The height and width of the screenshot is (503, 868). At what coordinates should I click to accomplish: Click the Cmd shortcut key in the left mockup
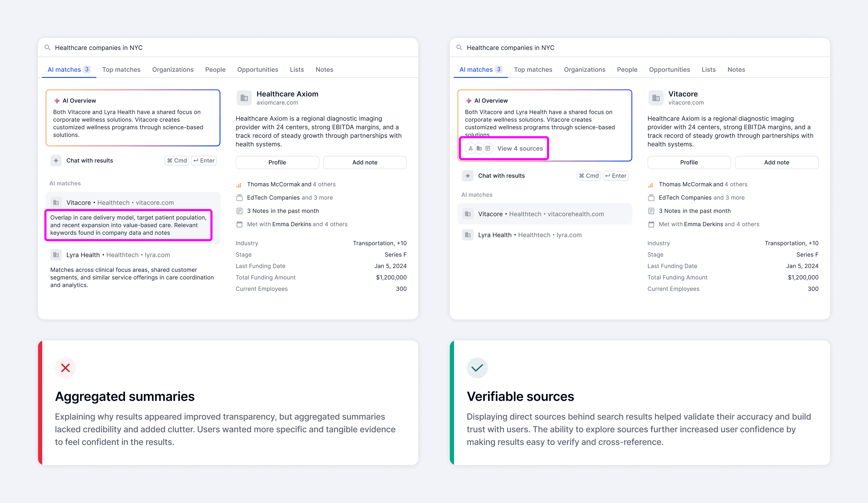tap(177, 160)
